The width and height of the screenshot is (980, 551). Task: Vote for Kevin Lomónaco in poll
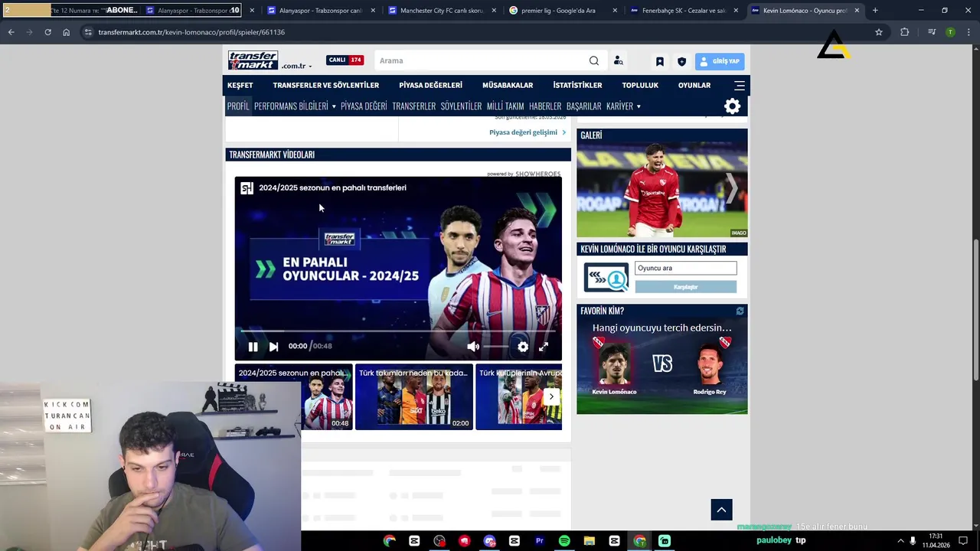[614, 365]
